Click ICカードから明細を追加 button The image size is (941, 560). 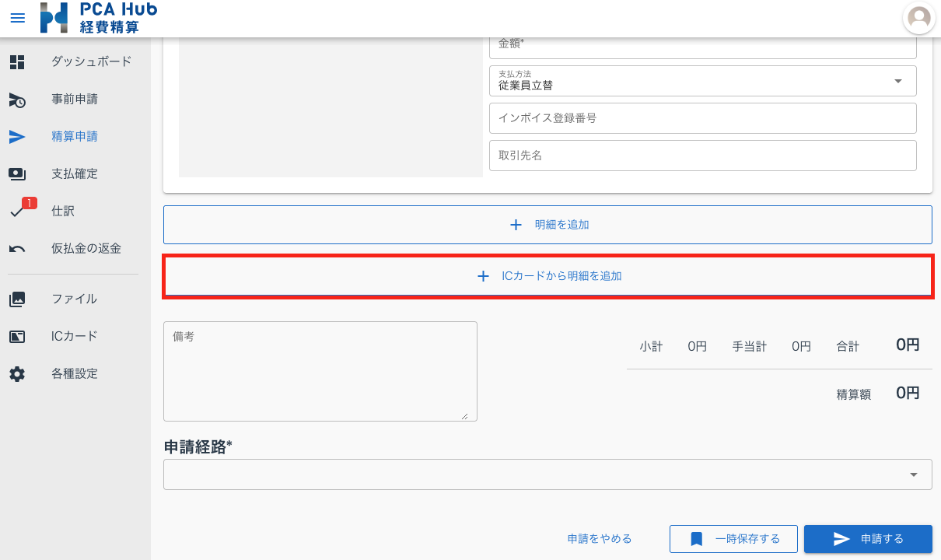547,276
